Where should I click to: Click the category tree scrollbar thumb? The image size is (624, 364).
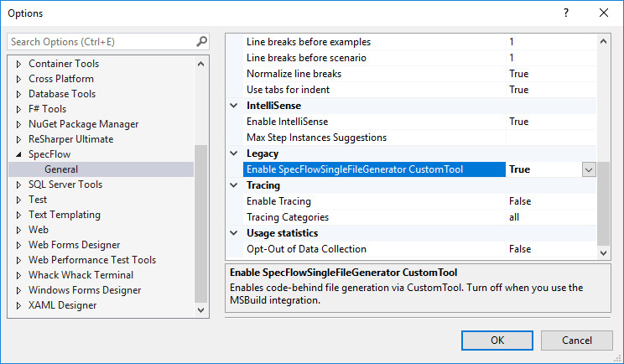pyautogui.click(x=200, y=224)
